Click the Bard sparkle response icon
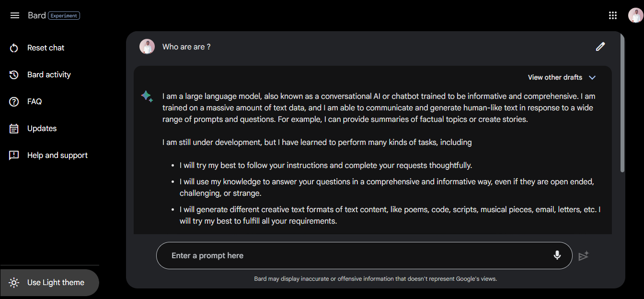The height and width of the screenshot is (299, 644). [x=147, y=96]
